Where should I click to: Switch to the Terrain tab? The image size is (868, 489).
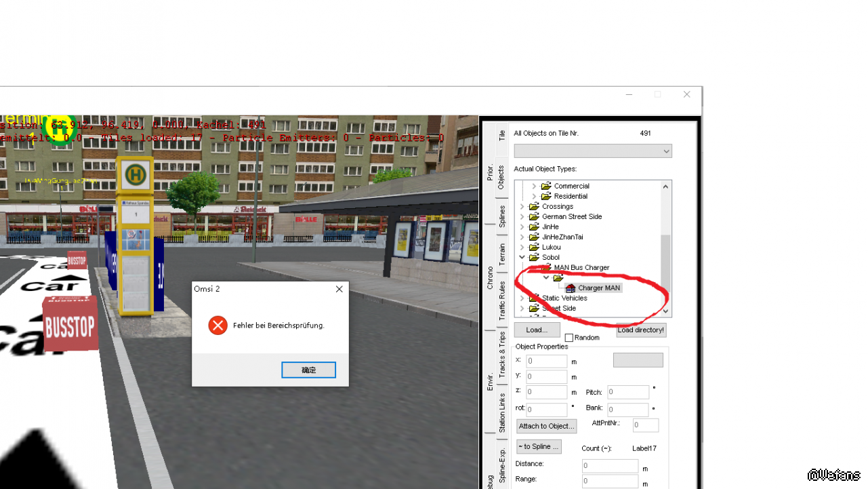[x=502, y=254]
